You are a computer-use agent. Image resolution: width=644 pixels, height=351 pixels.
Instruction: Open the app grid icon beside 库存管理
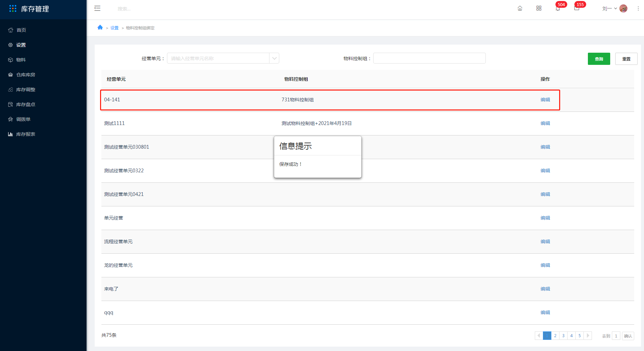[13, 9]
